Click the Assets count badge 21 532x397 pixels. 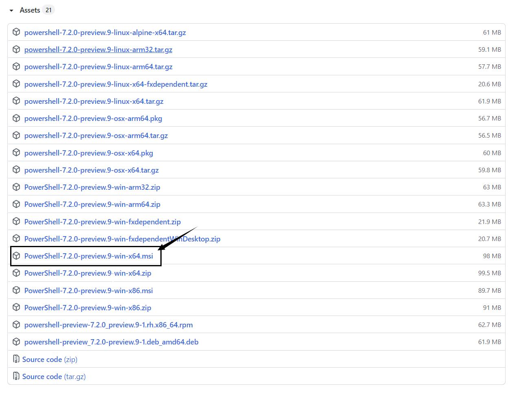tap(48, 10)
